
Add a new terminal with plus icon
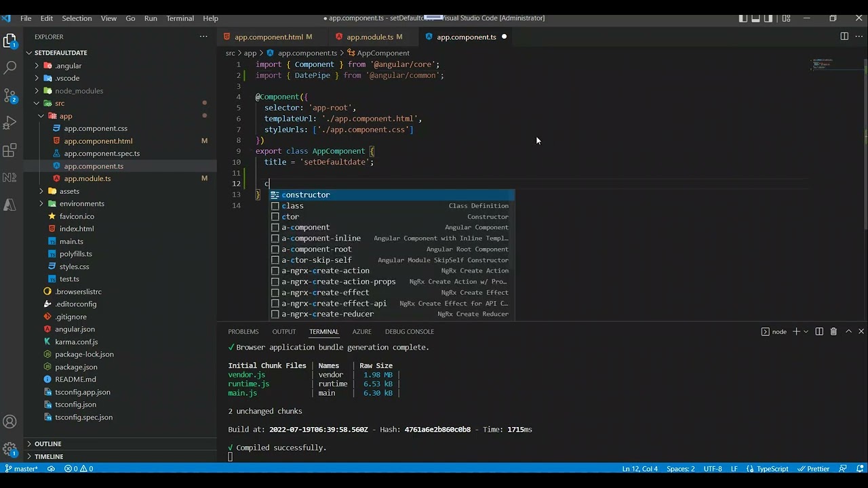pos(797,331)
